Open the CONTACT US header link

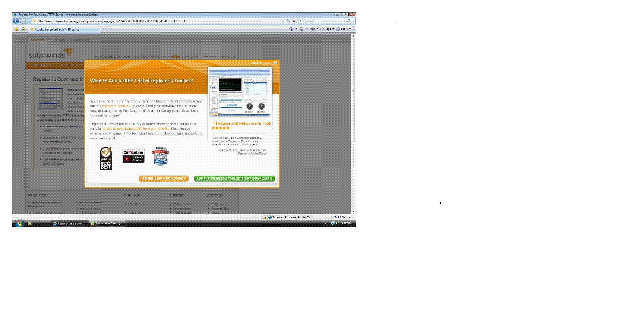point(228,57)
